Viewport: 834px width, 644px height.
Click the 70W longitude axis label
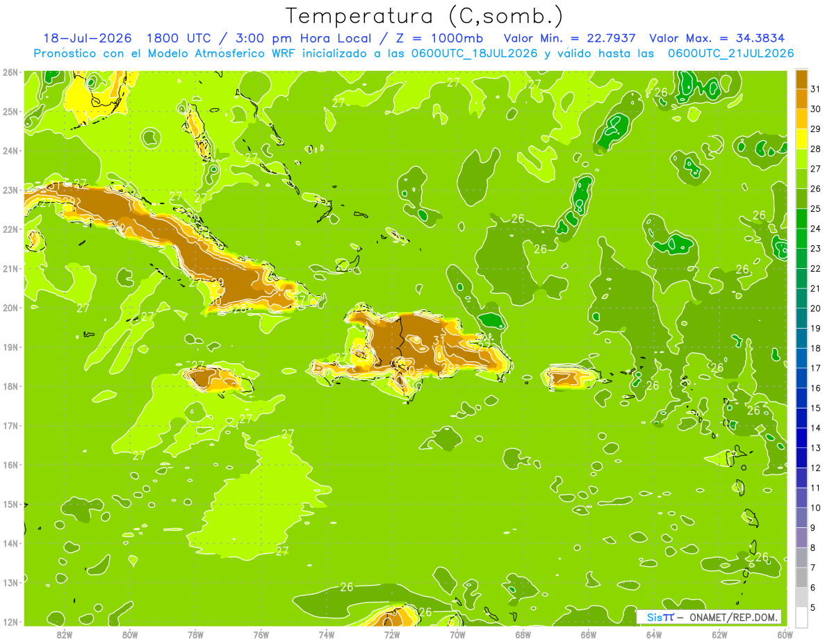457,634
